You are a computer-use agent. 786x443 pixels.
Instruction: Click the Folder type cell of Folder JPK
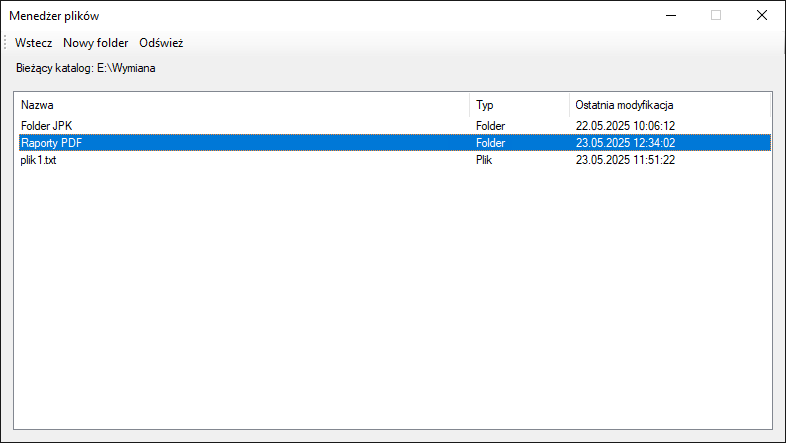click(x=490, y=126)
